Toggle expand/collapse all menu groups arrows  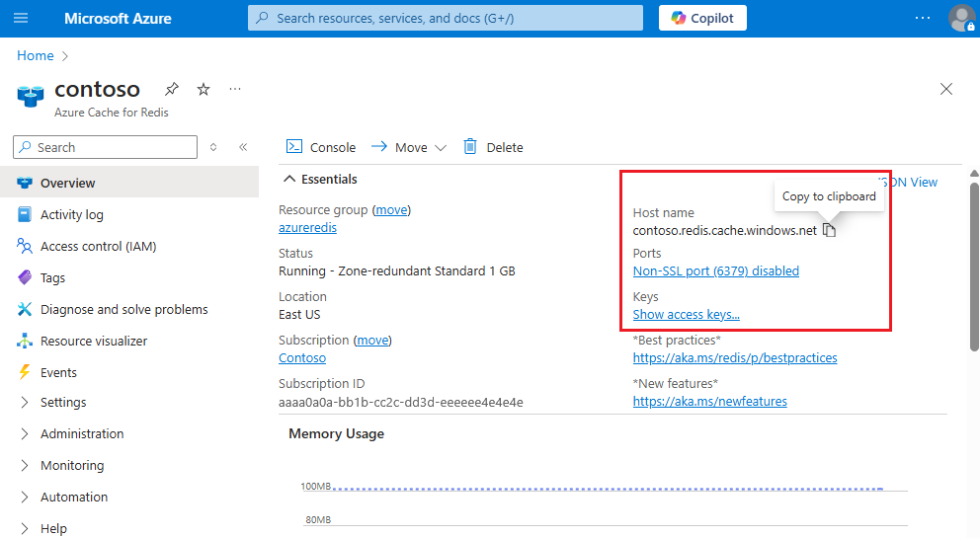click(x=213, y=147)
